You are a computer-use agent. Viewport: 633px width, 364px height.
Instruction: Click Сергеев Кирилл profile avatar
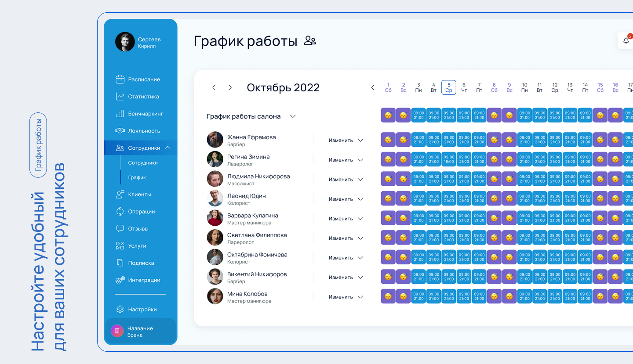click(x=125, y=42)
